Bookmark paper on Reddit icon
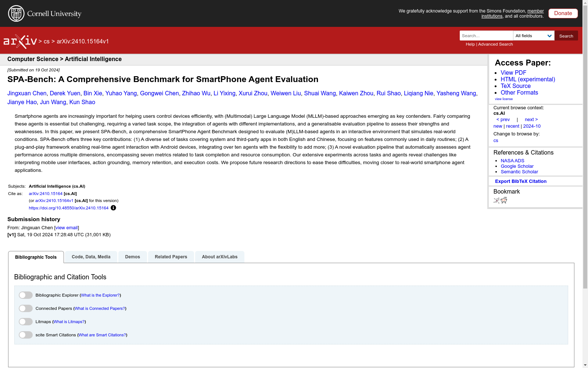Image resolution: width=588 pixels, height=368 pixels. [x=504, y=200]
